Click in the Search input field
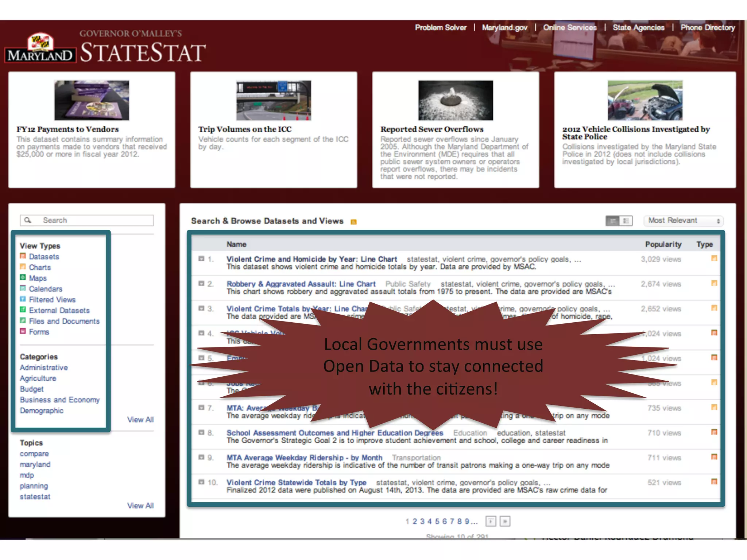This screenshot has width=747, height=560. [87, 220]
